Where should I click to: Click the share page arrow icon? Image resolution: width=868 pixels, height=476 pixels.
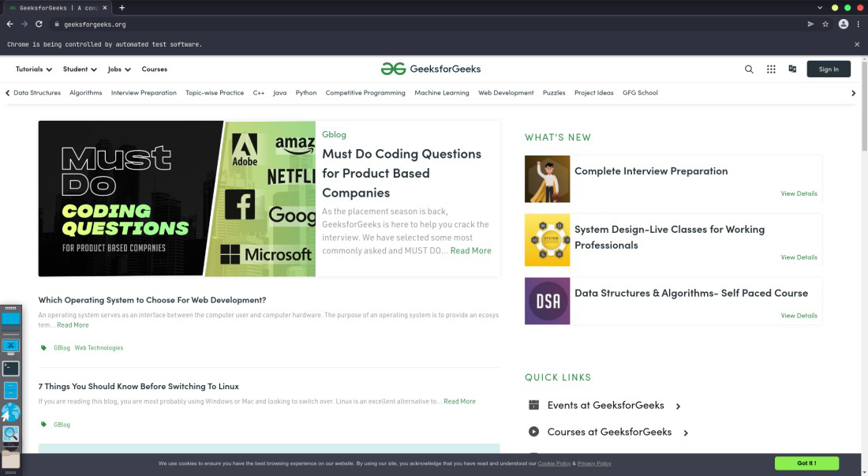810,24
